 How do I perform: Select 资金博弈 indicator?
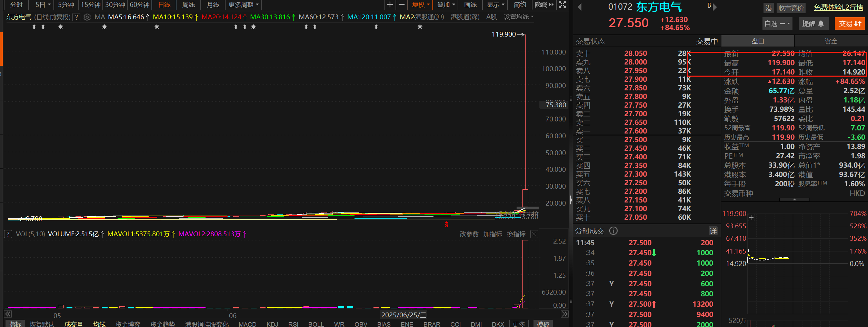pyautogui.click(x=128, y=324)
